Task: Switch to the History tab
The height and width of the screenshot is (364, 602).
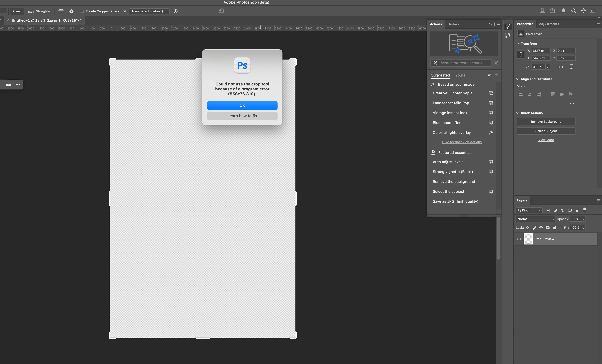Action: 453,24
